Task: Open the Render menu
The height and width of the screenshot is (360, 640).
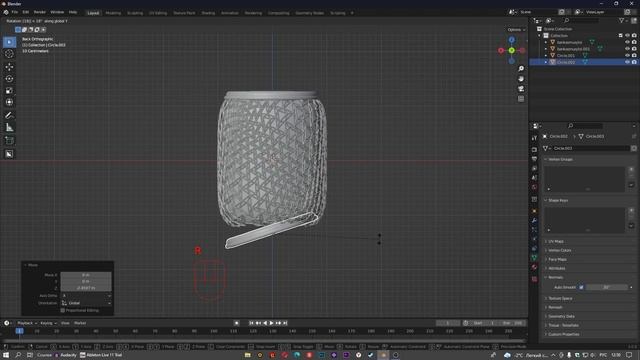Action: pyautogui.click(x=40, y=13)
